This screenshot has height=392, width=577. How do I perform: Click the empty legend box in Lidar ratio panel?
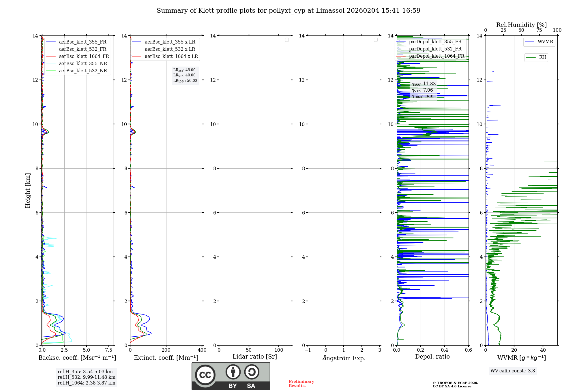pyautogui.click(x=287, y=40)
